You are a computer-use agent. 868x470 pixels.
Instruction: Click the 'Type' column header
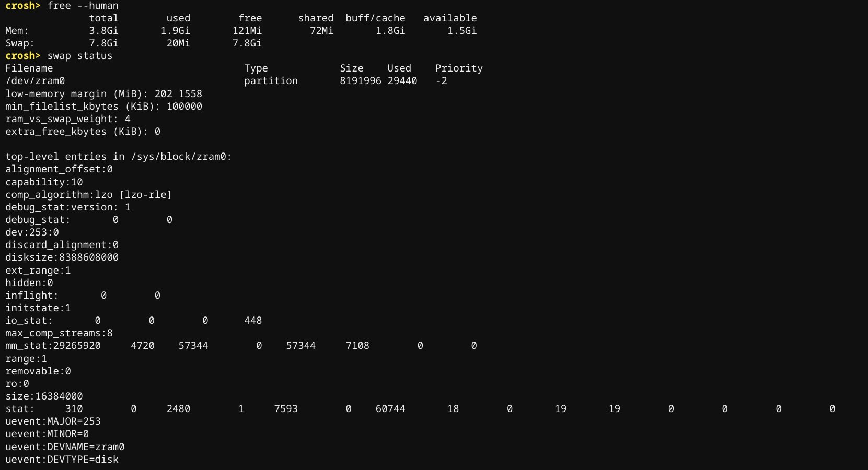click(256, 68)
